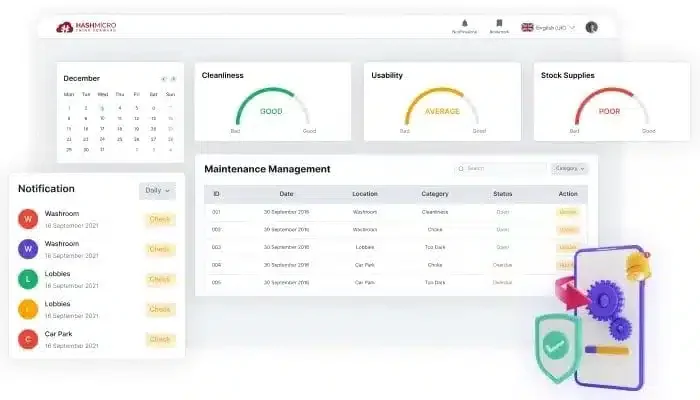Open the Category filter dropdown
The height and width of the screenshot is (400, 700).
tap(570, 169)
